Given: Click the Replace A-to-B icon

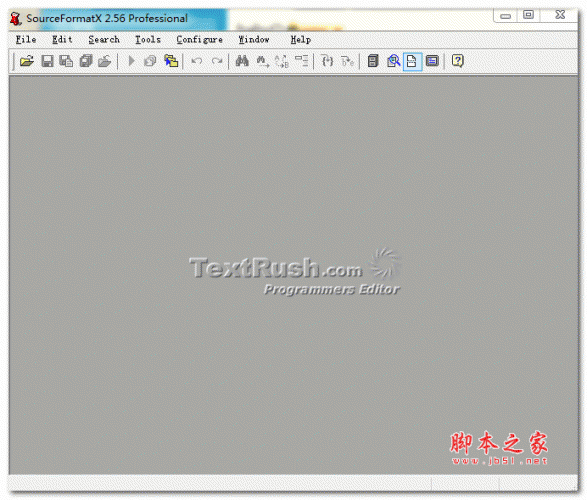Looking at the screenshot, I should pos(282,61).
